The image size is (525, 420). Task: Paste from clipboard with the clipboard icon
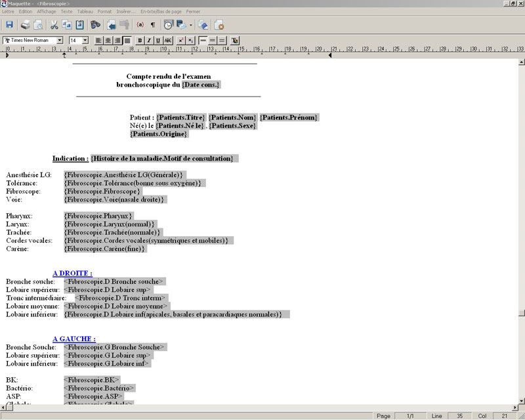click(79, 24)
